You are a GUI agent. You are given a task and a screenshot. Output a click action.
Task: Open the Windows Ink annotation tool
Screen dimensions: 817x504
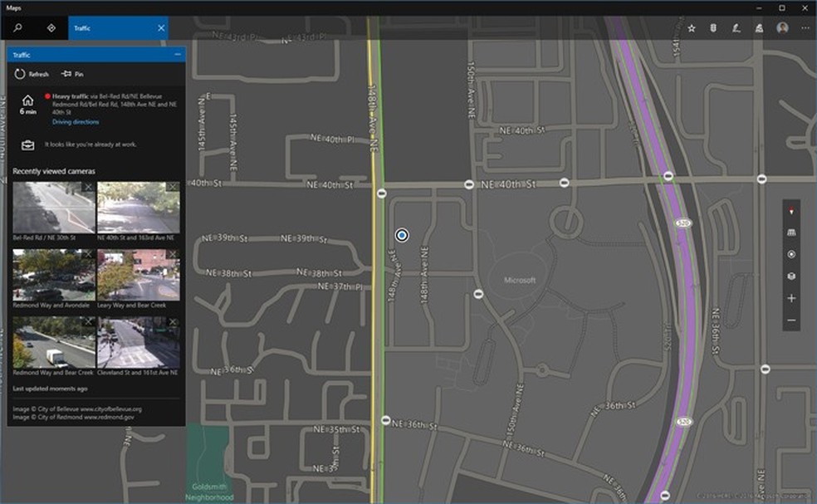click(736, 27)
